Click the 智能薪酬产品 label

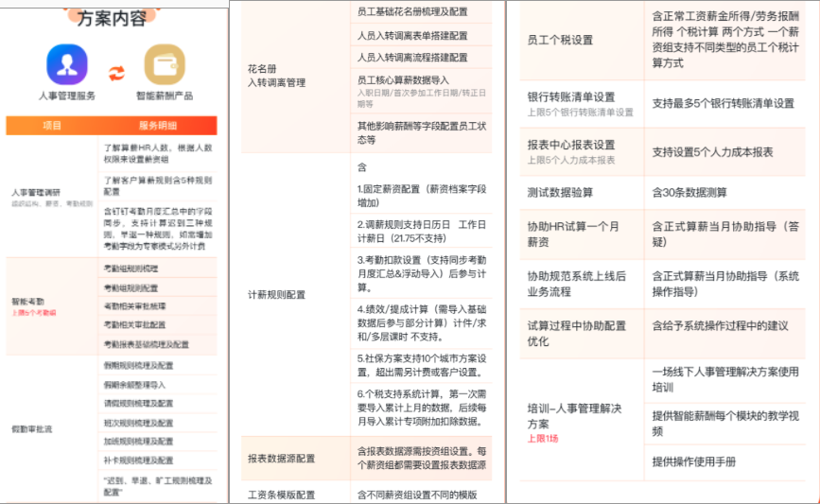165,96
